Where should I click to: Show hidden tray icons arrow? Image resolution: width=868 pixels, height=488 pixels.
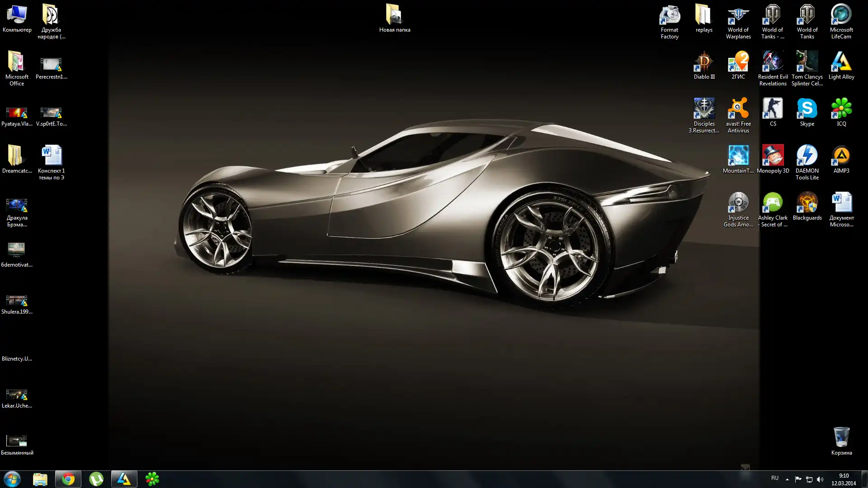point(787,479)
